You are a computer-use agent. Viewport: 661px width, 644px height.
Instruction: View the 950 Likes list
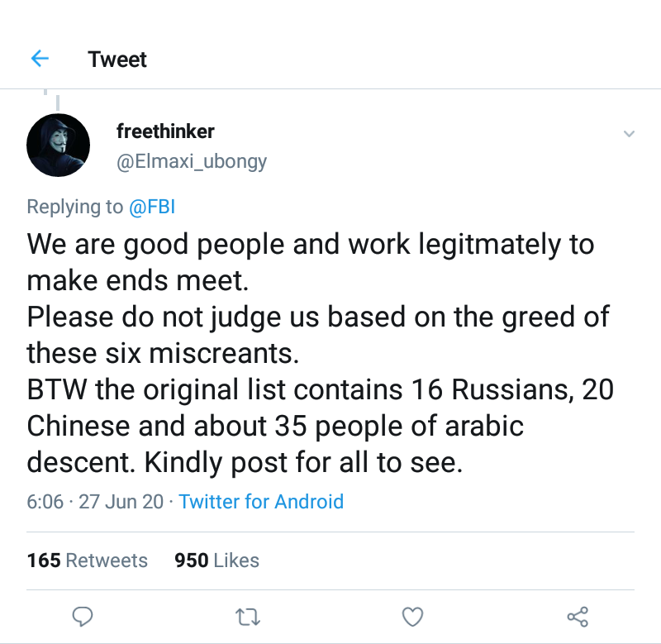pos(216,561)
